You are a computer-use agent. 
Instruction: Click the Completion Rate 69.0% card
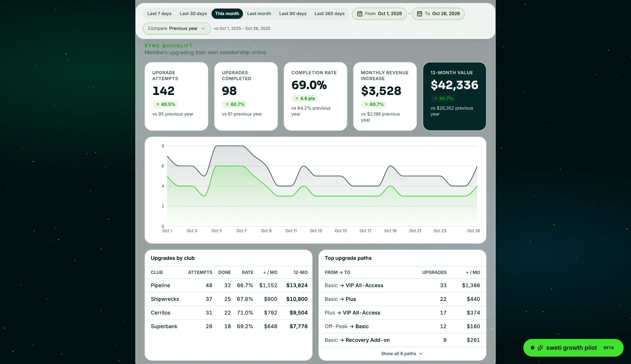tap(315, 96)
